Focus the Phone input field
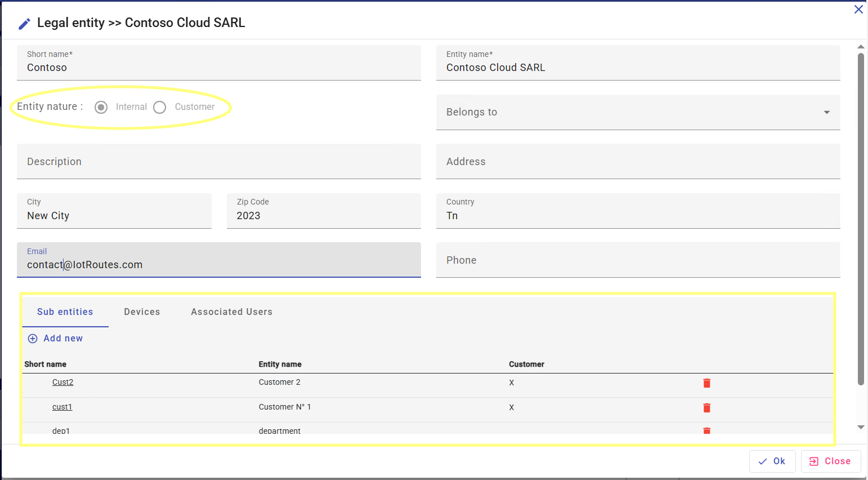Screen dimensions: 868x480 [x=638, y=260]
